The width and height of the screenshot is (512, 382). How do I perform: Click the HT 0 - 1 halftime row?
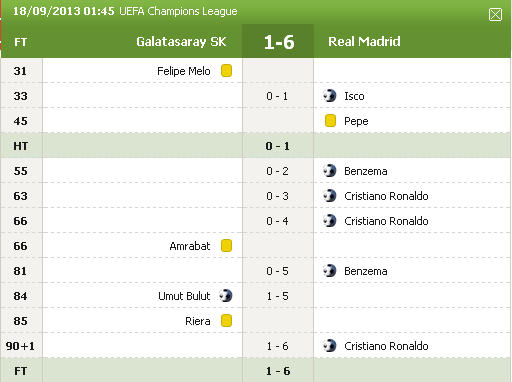[256, 146]
